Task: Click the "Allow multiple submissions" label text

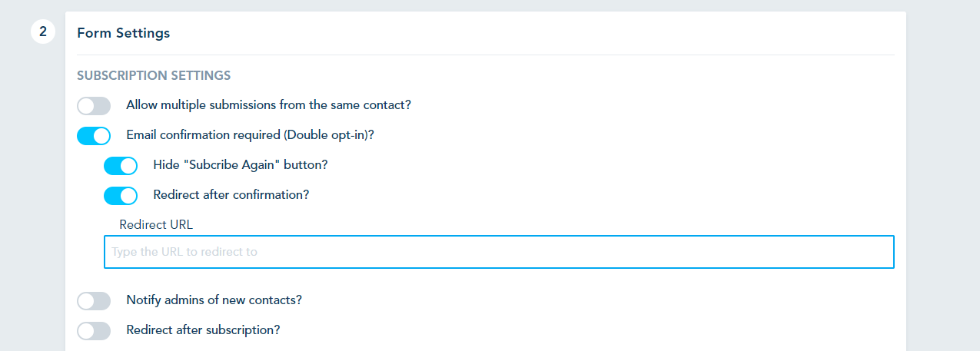Action: (x=268, y=105)
